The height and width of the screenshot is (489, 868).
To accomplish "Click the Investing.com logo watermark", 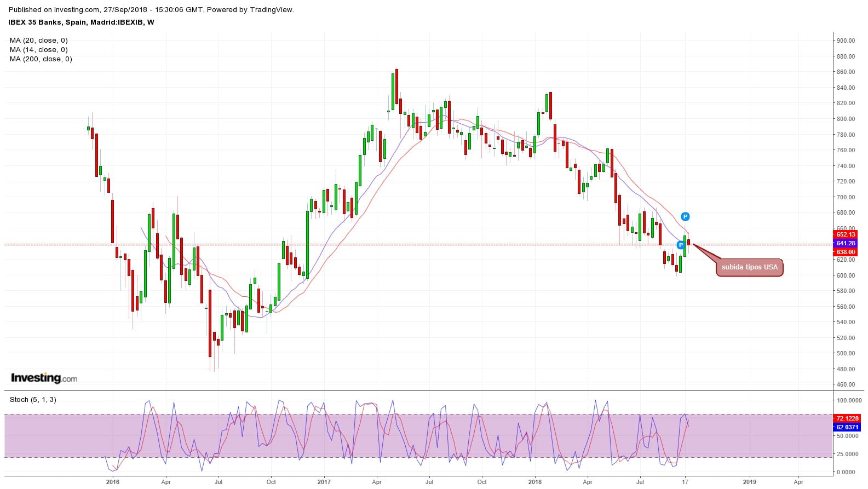I will click(44, 378).
